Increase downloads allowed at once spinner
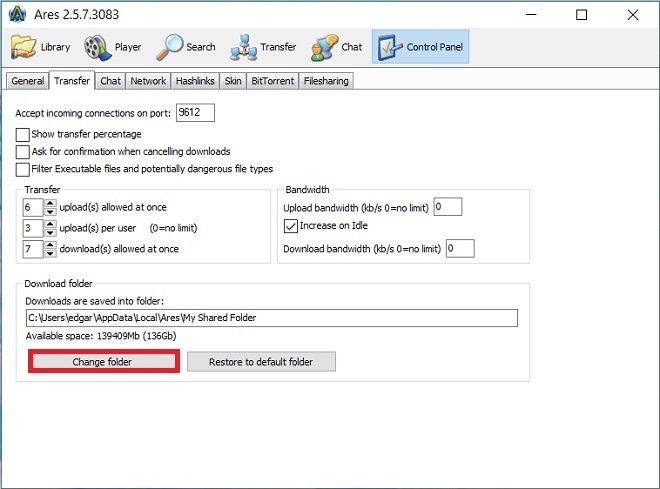The image size is (660, 489). coord(50,244)
